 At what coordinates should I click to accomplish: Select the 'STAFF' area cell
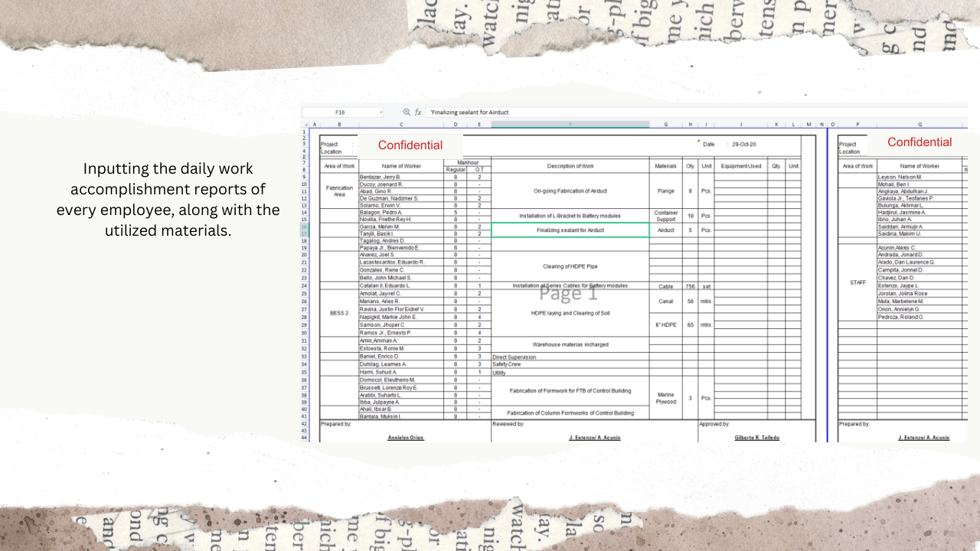click(857, 282)
